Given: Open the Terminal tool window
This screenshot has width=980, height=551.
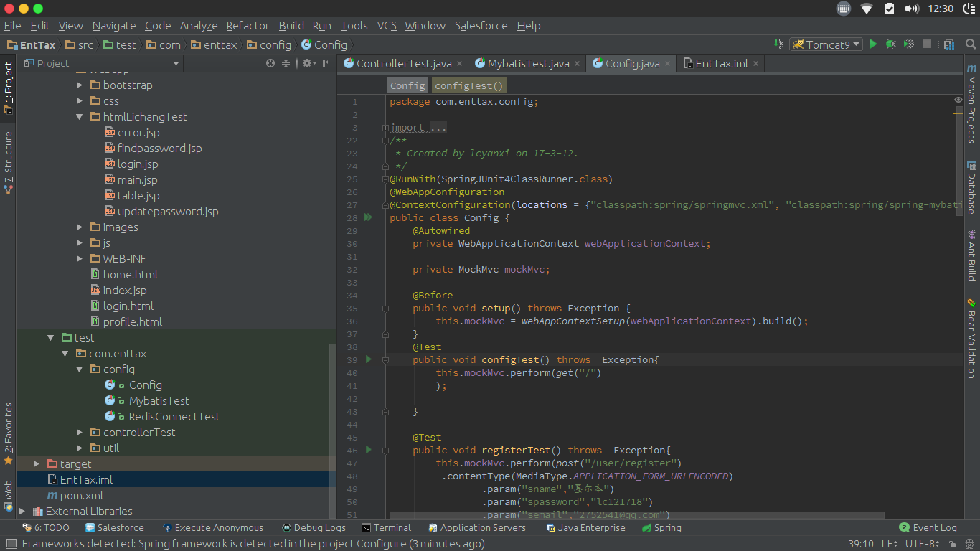Looking at the screenshot, I should [x=387, y=527].
